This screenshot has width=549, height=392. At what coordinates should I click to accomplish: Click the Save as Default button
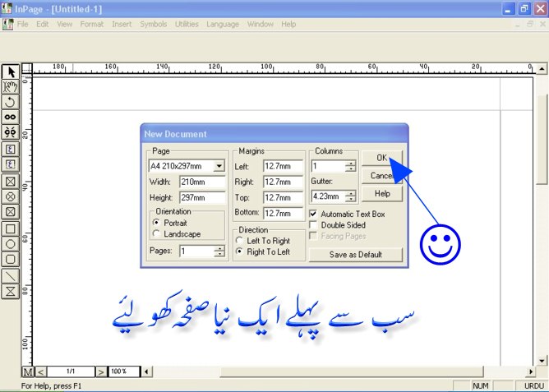click(x=356, y=255)
